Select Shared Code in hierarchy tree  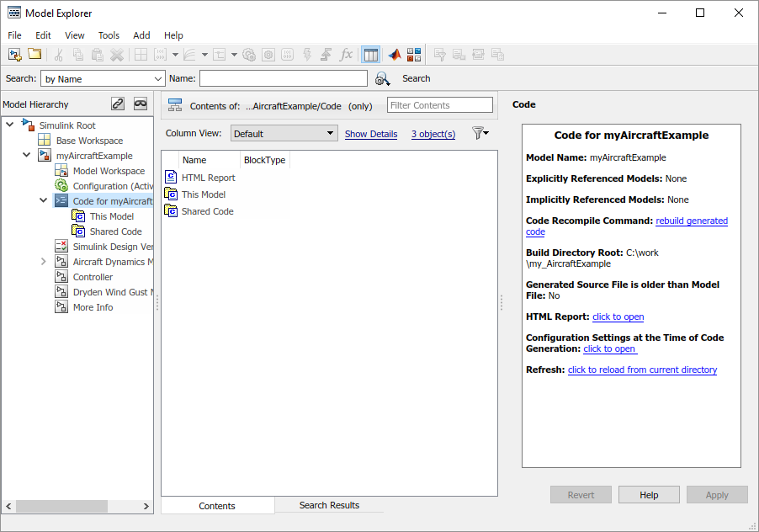pyautogui.click(x=115, y=231)
